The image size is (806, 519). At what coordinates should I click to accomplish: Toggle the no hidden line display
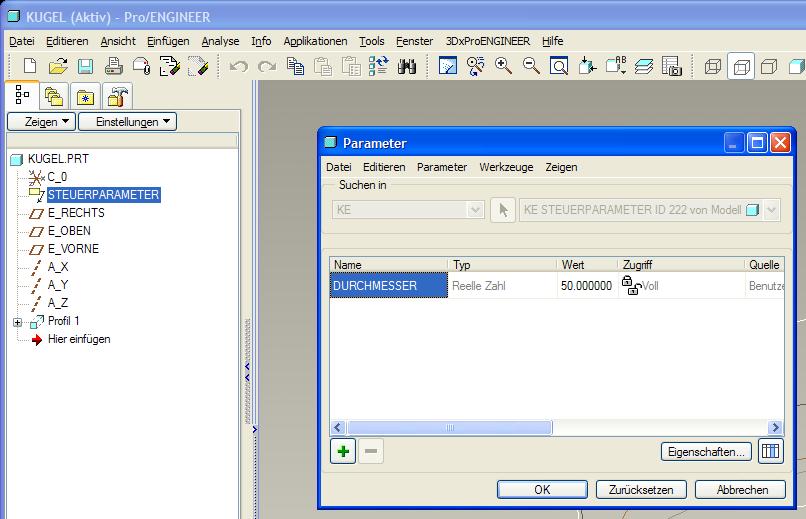(769, 66)
